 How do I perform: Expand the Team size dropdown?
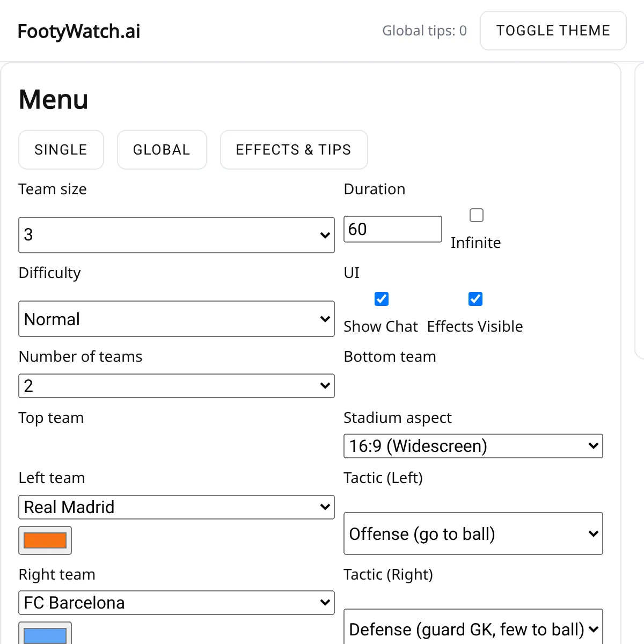(x=176, y=235)
